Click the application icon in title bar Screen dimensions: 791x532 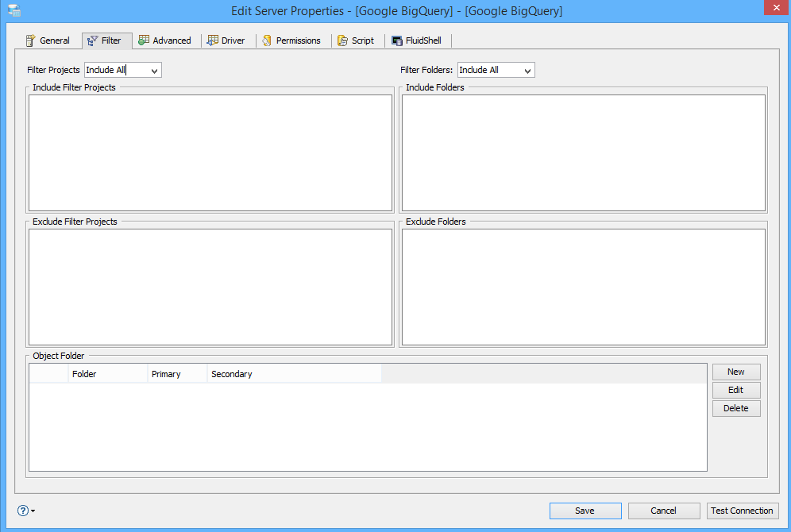click(x=14, y=10)
